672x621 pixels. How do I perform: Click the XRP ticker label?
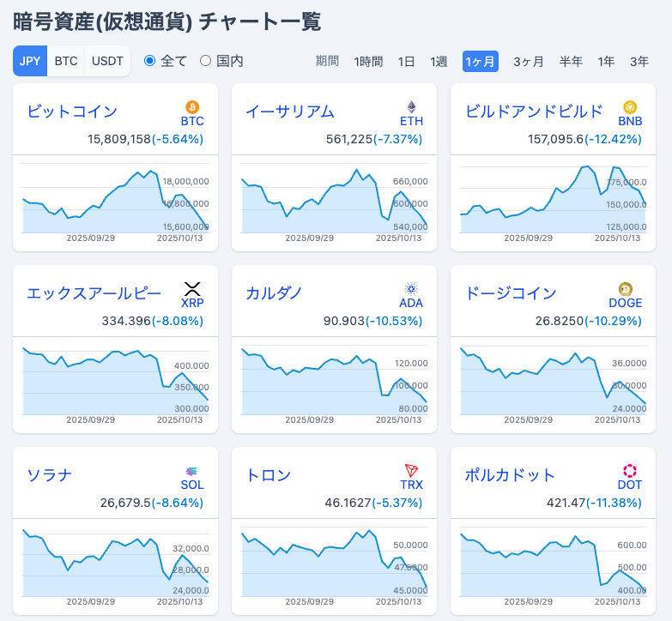click(192, 303)
